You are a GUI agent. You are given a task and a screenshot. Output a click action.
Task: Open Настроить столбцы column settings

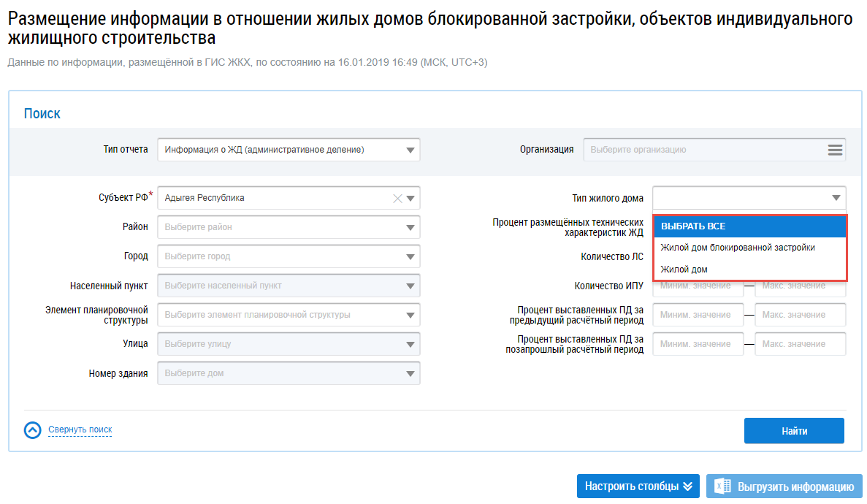point(638,486)
